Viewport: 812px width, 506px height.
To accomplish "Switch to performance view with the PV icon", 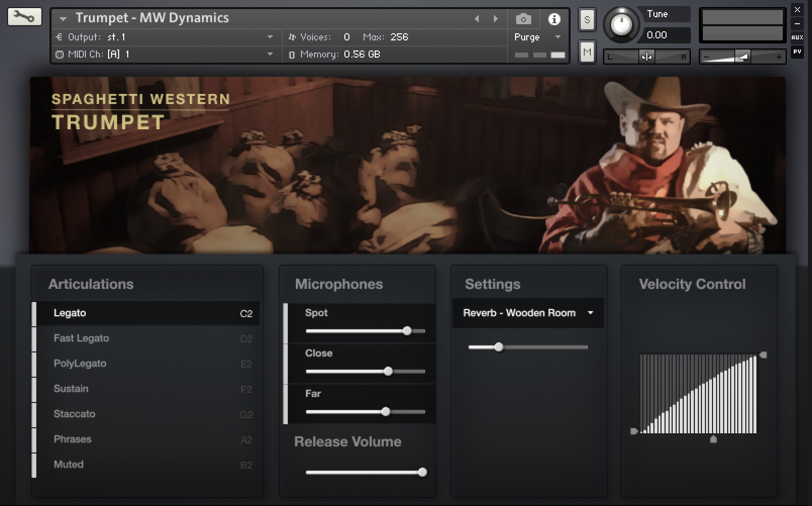I will coord(798,52).
